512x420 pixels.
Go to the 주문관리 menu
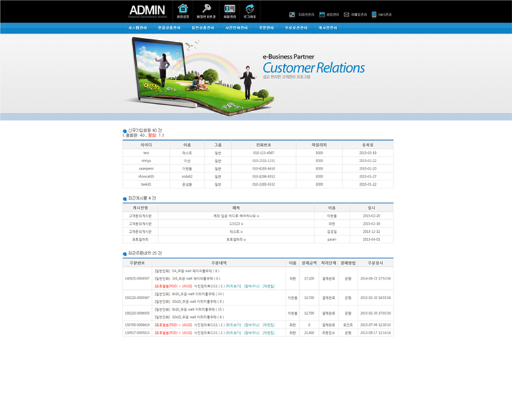266,28
